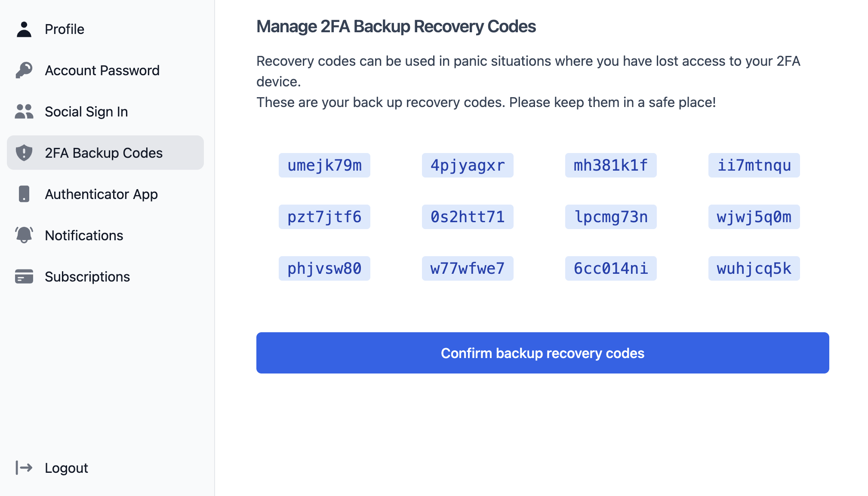Image resolution: width=868 pixels, height=496 pixels.
Task: Click the Notifications bell icon
Action: pyautogui.click(x=24, y=236)
